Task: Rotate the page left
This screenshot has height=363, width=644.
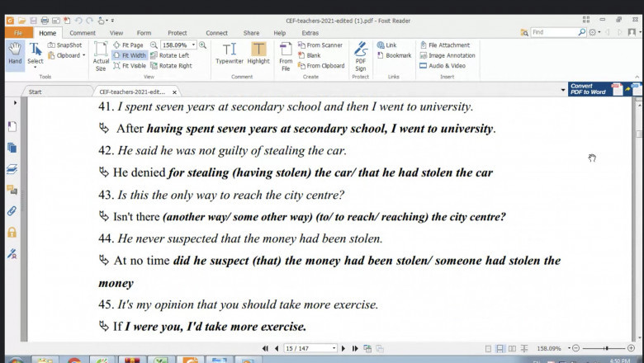Action: tap(170, 55)
